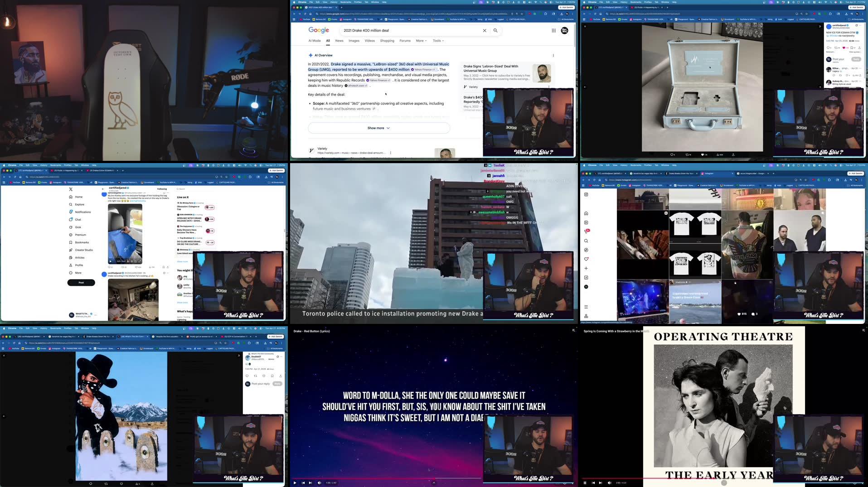The height and width of the screenshot is (487, 868).
Task: Click Instagram Create plus icon
Action: click(586, 268)
